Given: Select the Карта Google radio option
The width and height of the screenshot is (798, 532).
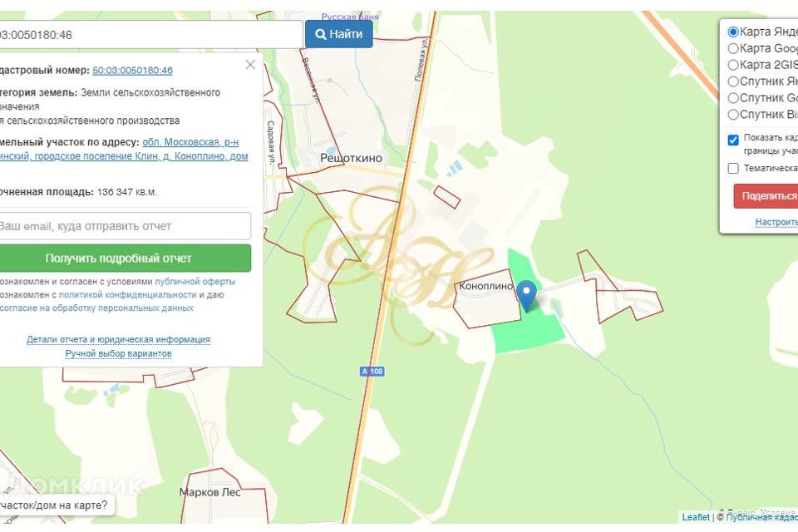Looking at the screenshot, I should click(x=733, y=48).
